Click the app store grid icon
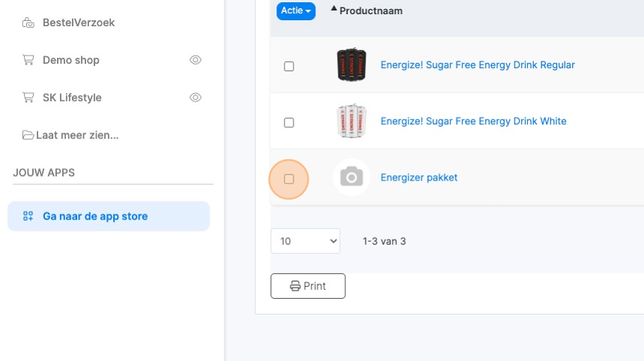644x361 pixels. click(28, 216)
